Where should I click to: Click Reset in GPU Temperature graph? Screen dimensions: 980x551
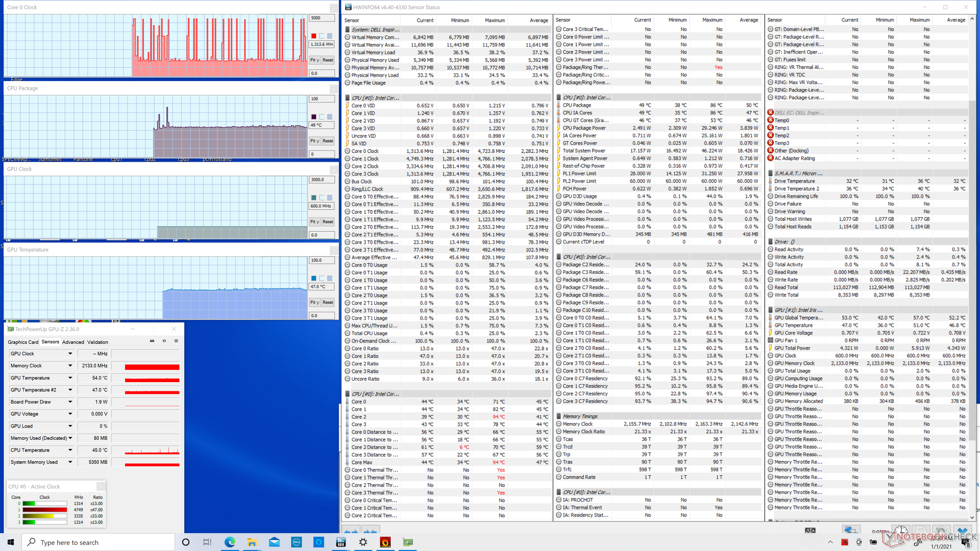coord(328,303)
